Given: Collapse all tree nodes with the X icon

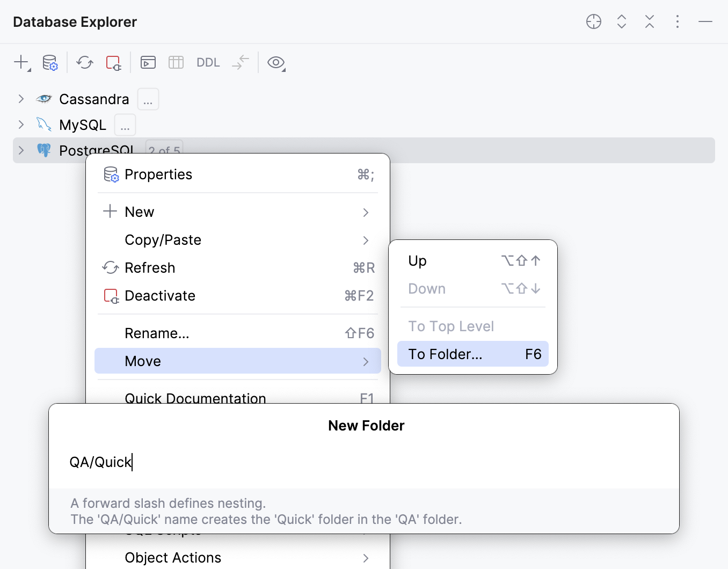Looking at the screenshot, I should (649, 21).
